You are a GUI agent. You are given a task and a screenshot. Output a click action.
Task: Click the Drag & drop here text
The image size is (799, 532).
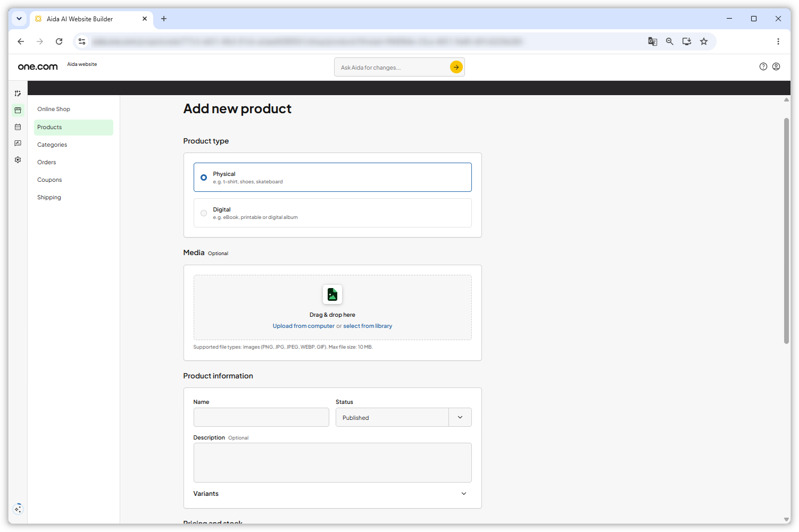tap(332, 315)
